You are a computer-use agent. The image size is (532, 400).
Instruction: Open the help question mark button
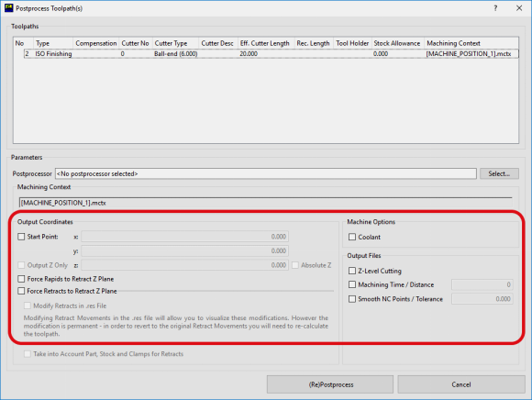(495, 8)
